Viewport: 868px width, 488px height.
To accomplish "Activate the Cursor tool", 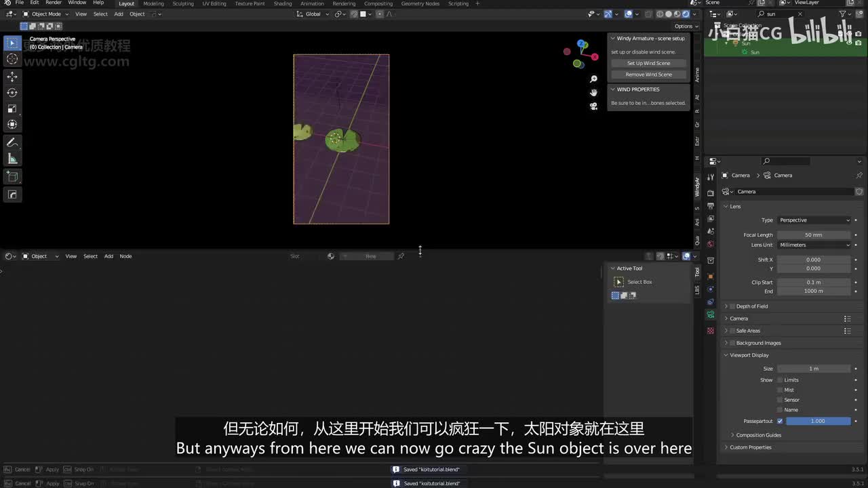I will point(12,59).
